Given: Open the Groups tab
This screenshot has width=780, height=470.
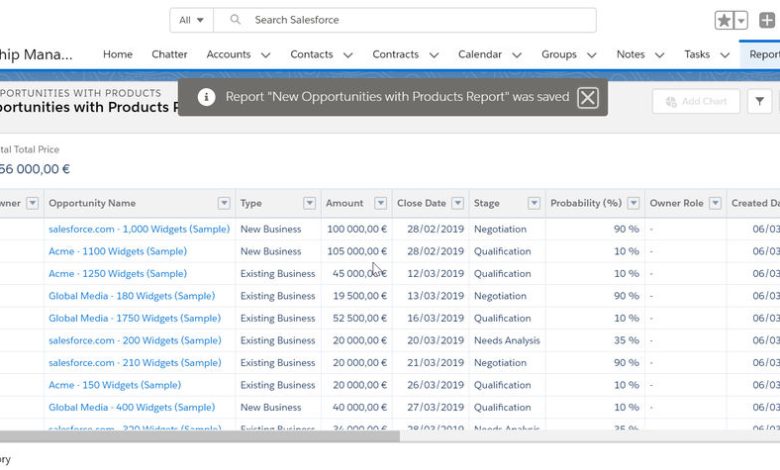Looking at the screenshot, I should (559, 54).
